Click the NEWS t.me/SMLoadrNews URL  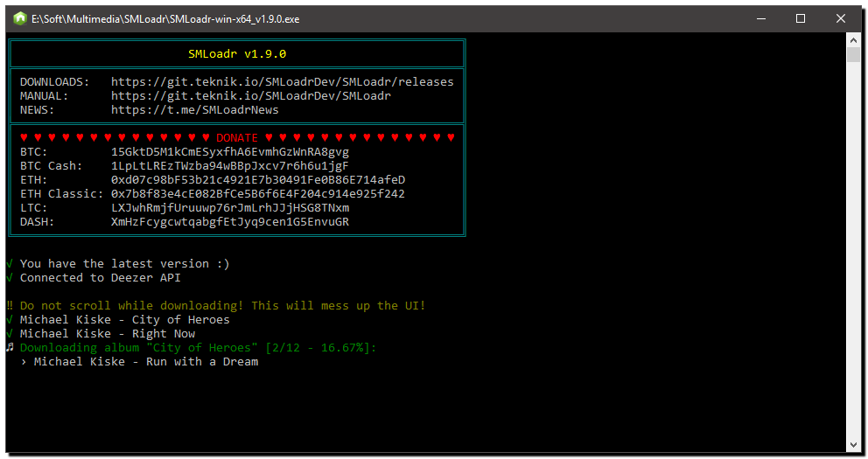[x=195, y=110]
